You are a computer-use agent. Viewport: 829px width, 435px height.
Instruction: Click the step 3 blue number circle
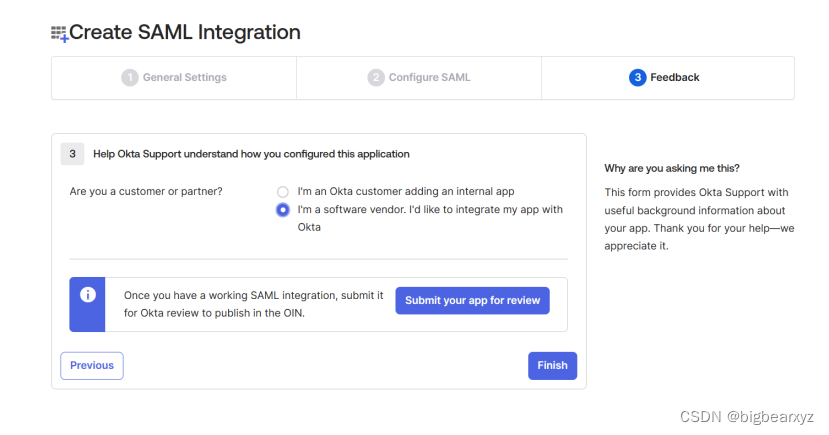pyautogui.click(x=637, y=78)
